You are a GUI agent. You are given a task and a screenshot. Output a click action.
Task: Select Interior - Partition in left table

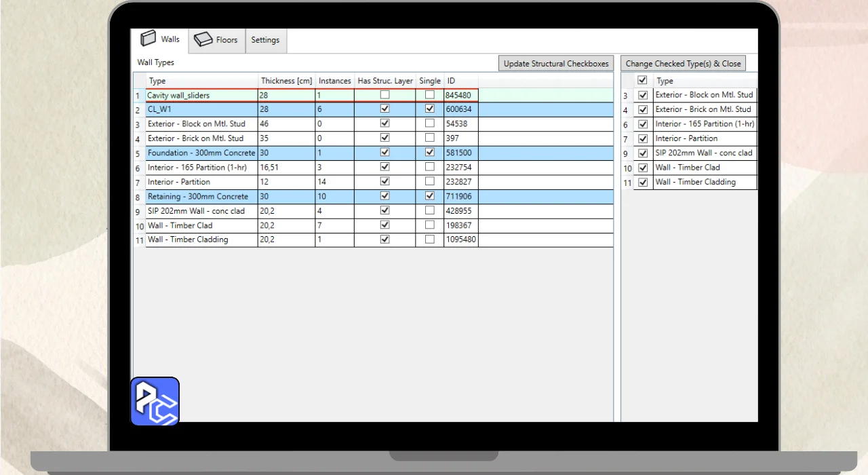click(202, 182)
